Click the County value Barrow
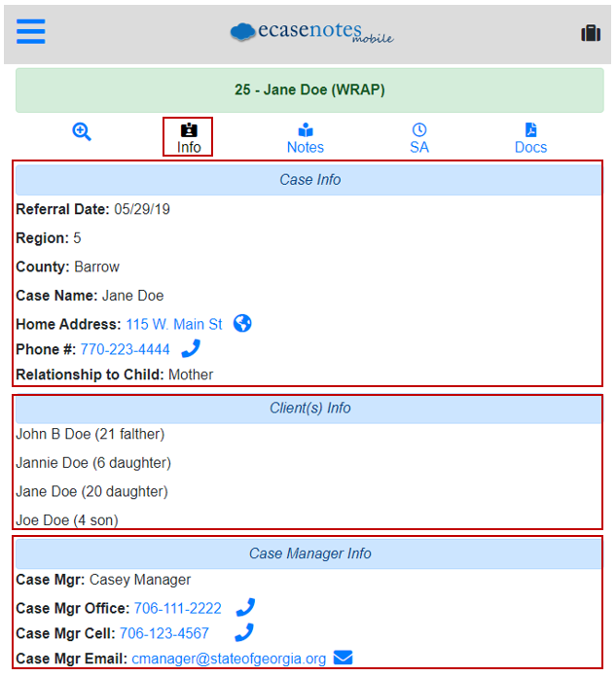 96,267
